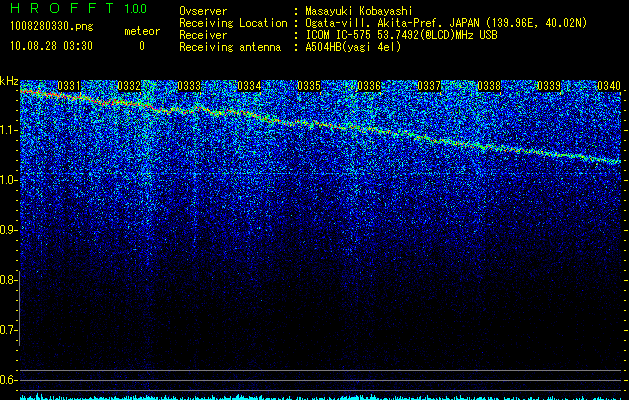Click time marker 0337
The image size is (629, 400).
coord(429,86)
